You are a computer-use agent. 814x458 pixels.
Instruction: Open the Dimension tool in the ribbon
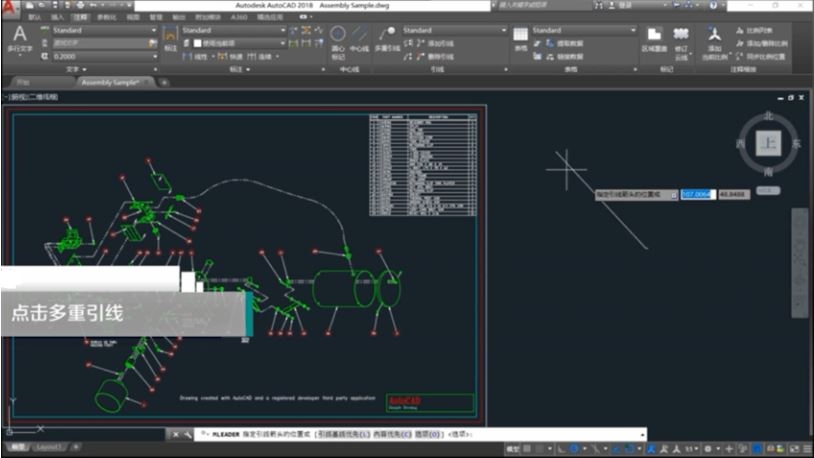click(170, 39)
